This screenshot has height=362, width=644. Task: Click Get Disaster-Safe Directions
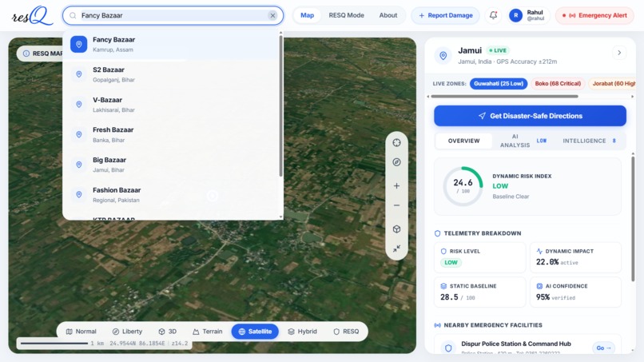(530, 116)
